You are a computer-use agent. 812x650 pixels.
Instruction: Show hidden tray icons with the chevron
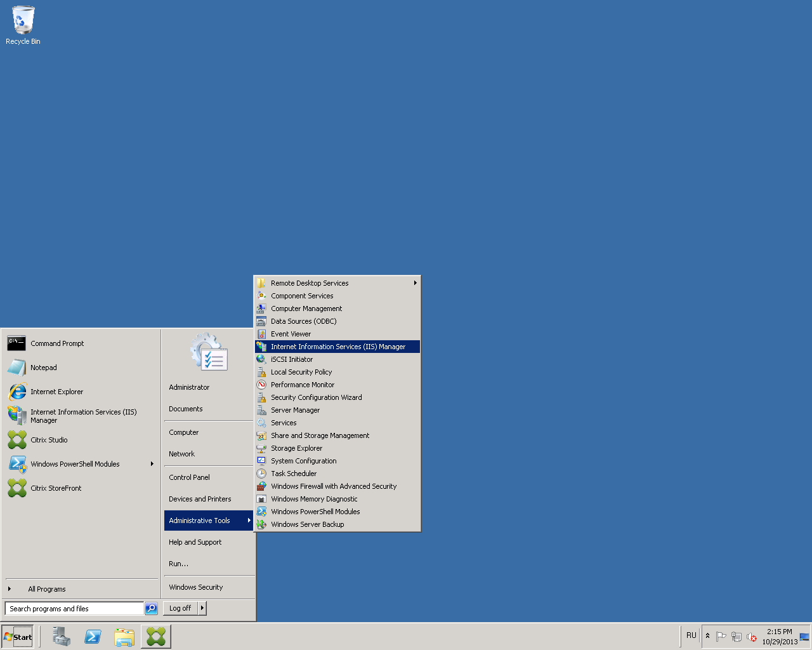click(x=708, y=636)
